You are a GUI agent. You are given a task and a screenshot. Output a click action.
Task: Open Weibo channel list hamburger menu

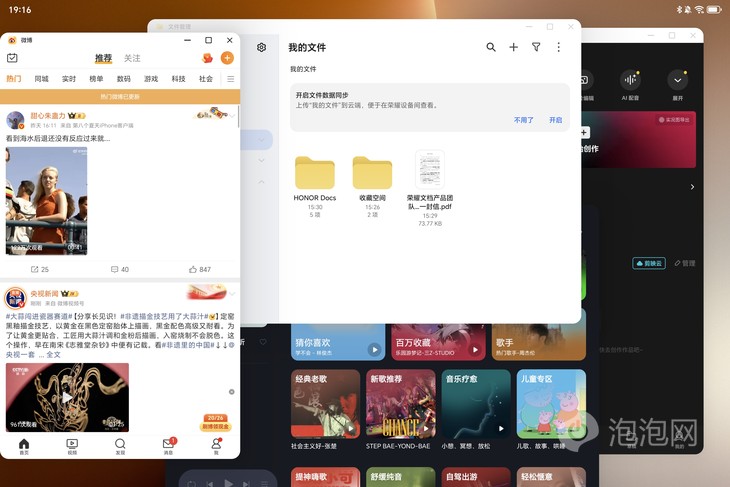click(230, 79)
